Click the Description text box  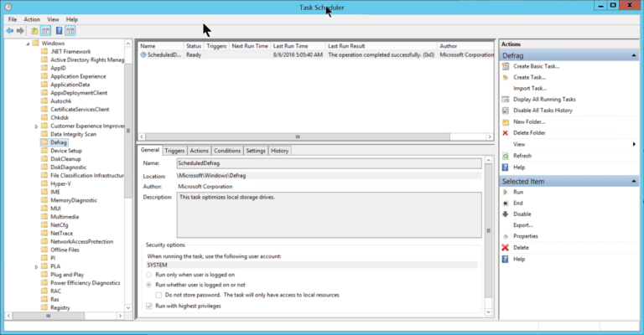[329, 215]
